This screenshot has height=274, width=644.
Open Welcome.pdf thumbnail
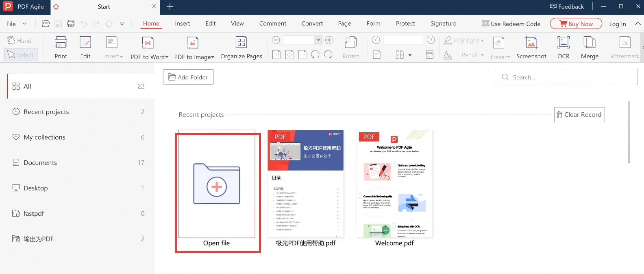click(394, 184)
